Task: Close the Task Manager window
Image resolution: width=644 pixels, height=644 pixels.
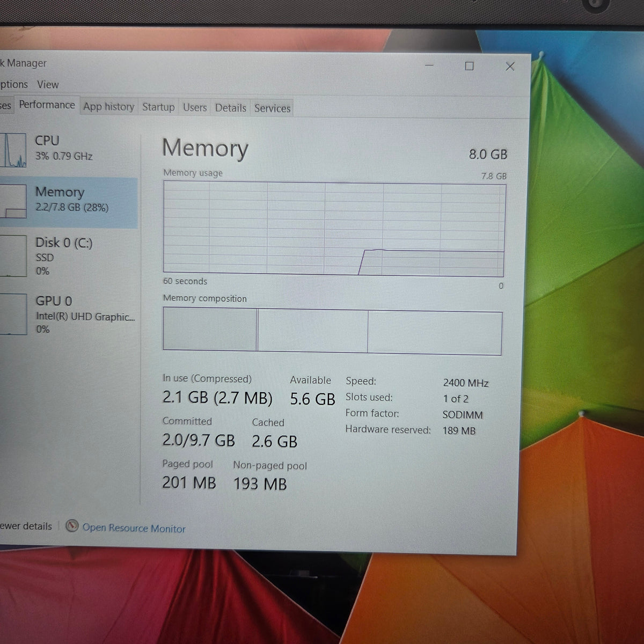Action: 510,66
